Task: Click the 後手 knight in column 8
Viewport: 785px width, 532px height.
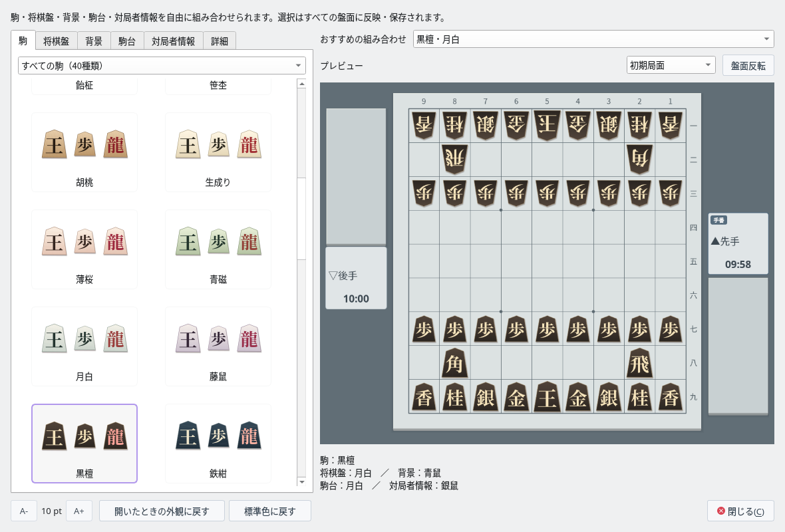Action: (454, 124)
